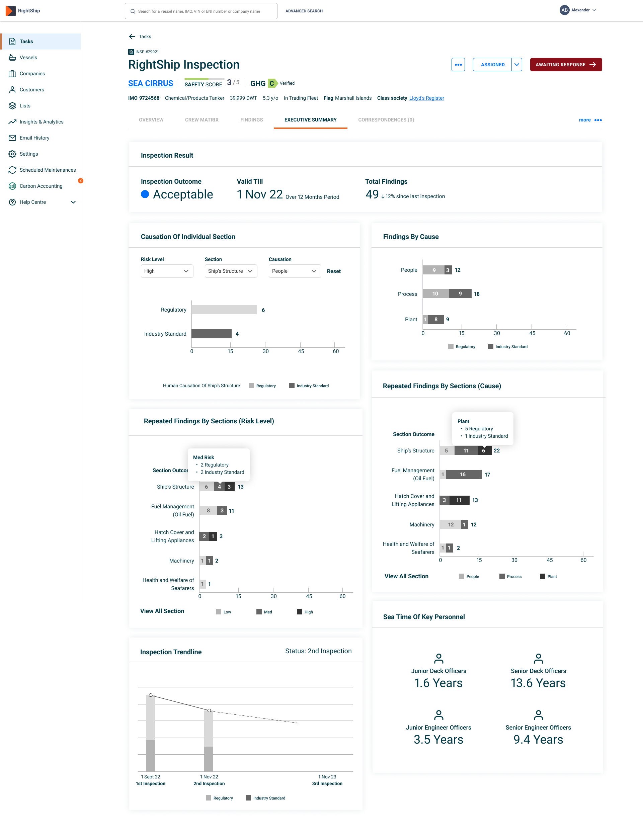Open Tasks in the sidebar
Screen dimensions: 643x840
(41, 41)
